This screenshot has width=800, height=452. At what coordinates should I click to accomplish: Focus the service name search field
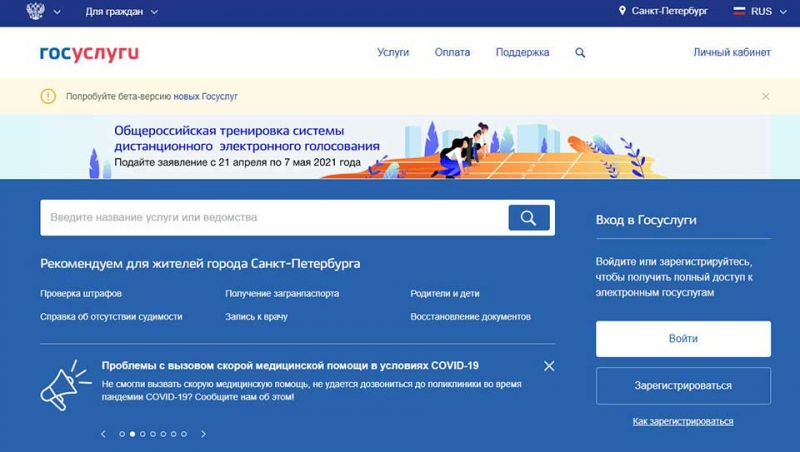[274, 217]
